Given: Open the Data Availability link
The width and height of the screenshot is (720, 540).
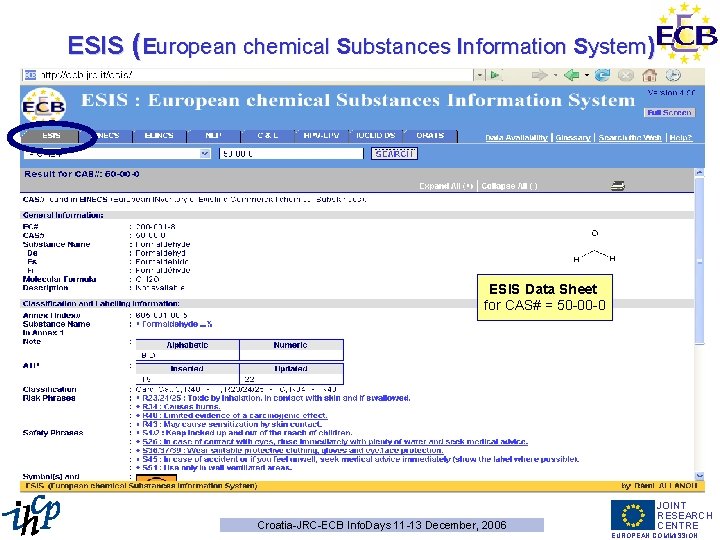Looking at the screenshot, I should [x=517, y=137].
